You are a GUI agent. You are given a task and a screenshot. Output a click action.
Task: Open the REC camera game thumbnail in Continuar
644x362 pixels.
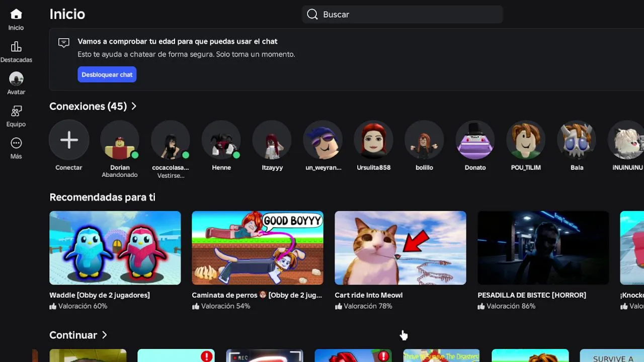coord(265,355)
